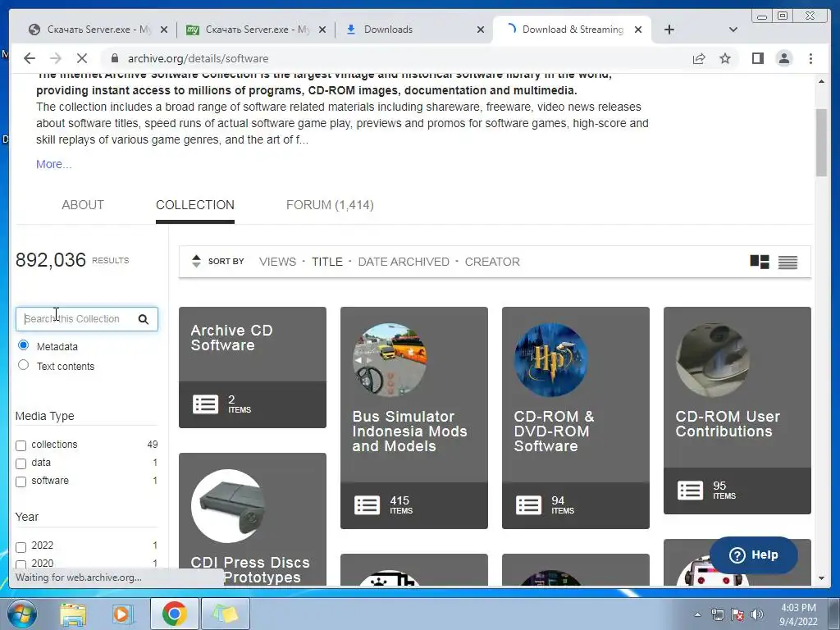Expand description with More... link
The width and height of the screenshot is (840, 630).
pos(53,164)
